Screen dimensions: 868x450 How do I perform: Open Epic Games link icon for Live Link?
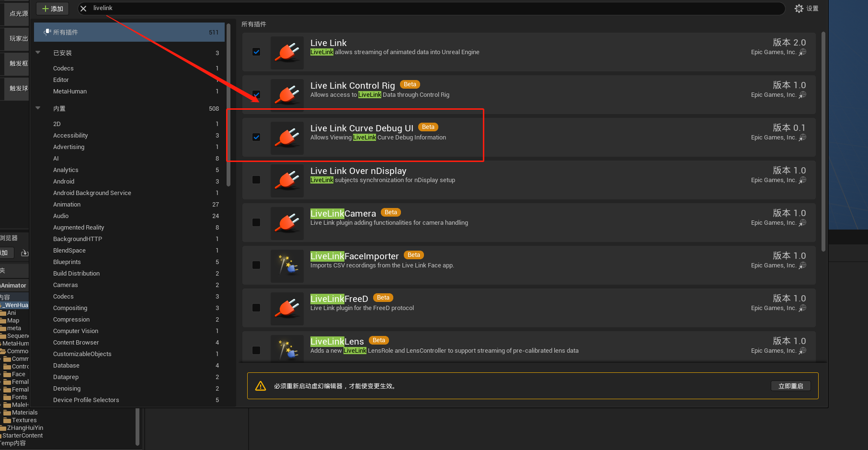tap(802, 52)
